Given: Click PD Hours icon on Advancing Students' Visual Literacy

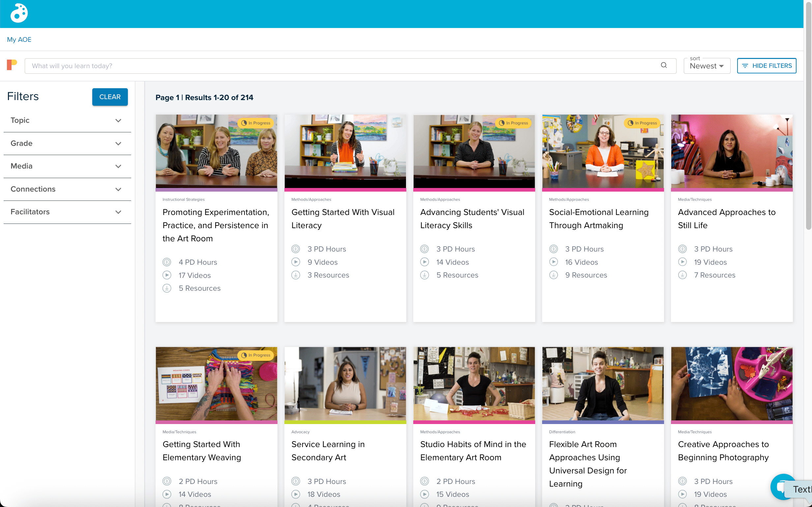Looking at the screenshot, I should click(x=424, y=249).
